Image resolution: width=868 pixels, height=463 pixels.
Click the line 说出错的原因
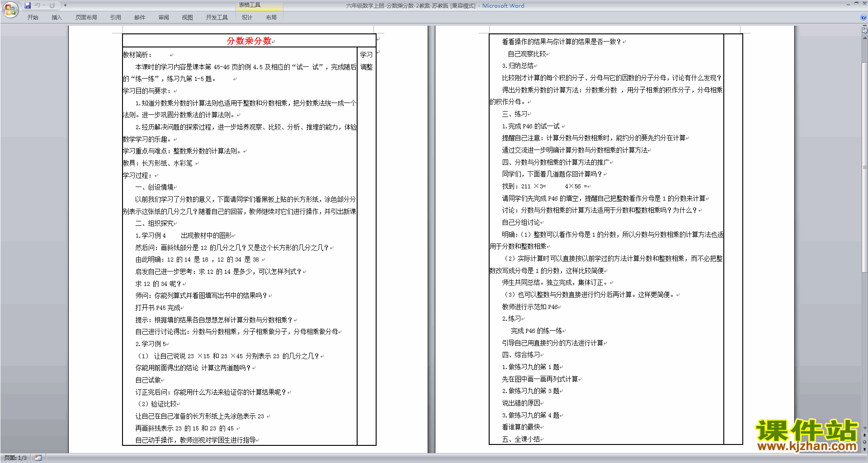pos(521,403)
